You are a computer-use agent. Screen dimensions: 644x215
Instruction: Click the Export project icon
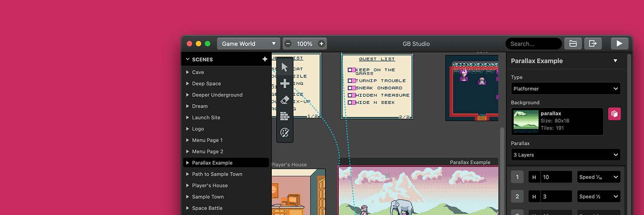pyautogui.click(x=593, y=43)
